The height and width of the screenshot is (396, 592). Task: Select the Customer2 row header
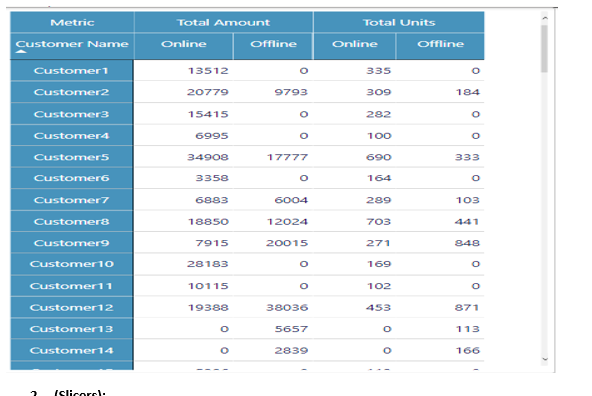click(x=72, y=92)
